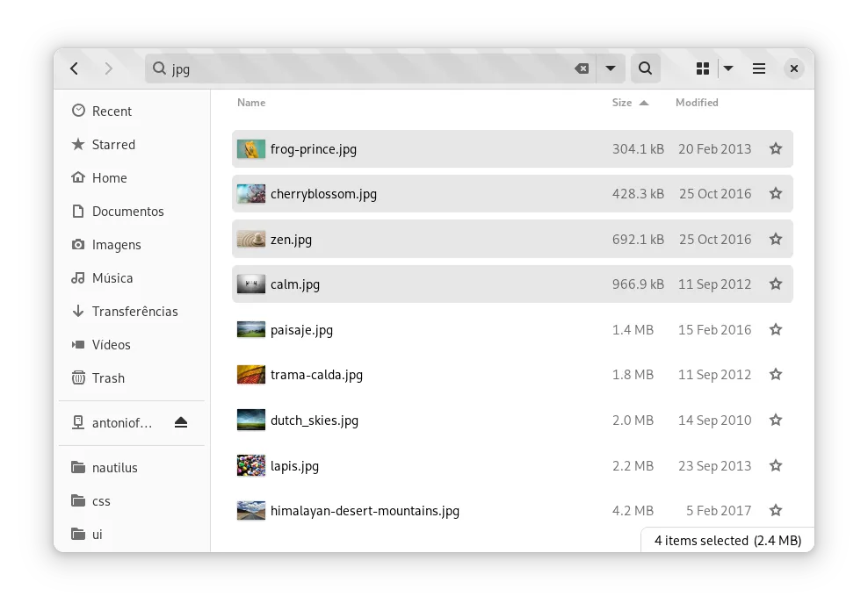This screenshot has width=868, height=611.
Task: Open the Trash location
Action: click(108, 377)
